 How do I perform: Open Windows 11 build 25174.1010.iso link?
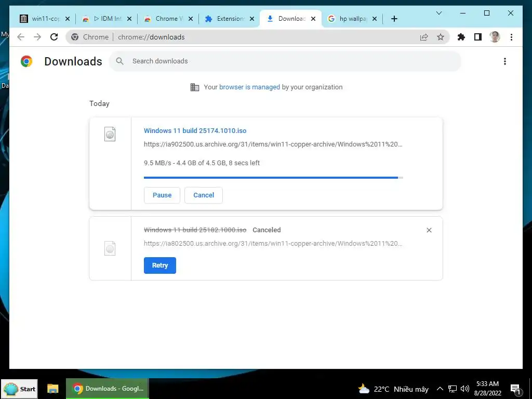pos(195,130)
